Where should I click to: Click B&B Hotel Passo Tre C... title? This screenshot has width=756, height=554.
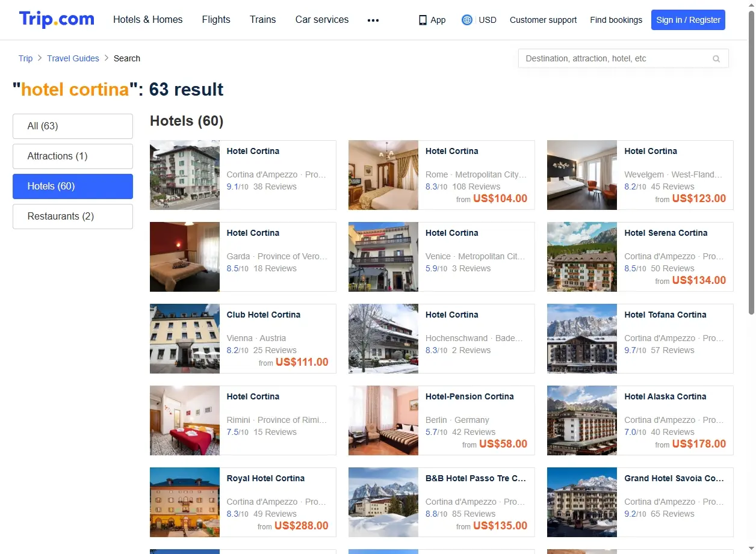[476, 478]
